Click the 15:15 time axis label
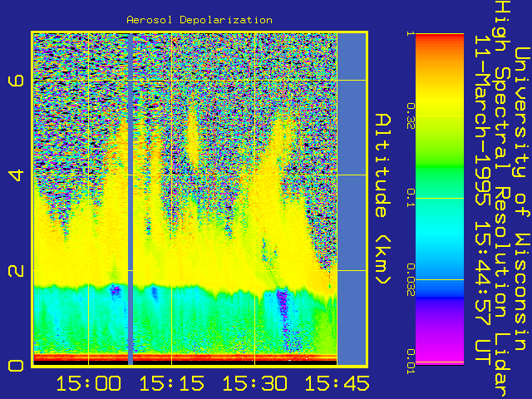This screenshot has height=399, width=532. (172, 384)
